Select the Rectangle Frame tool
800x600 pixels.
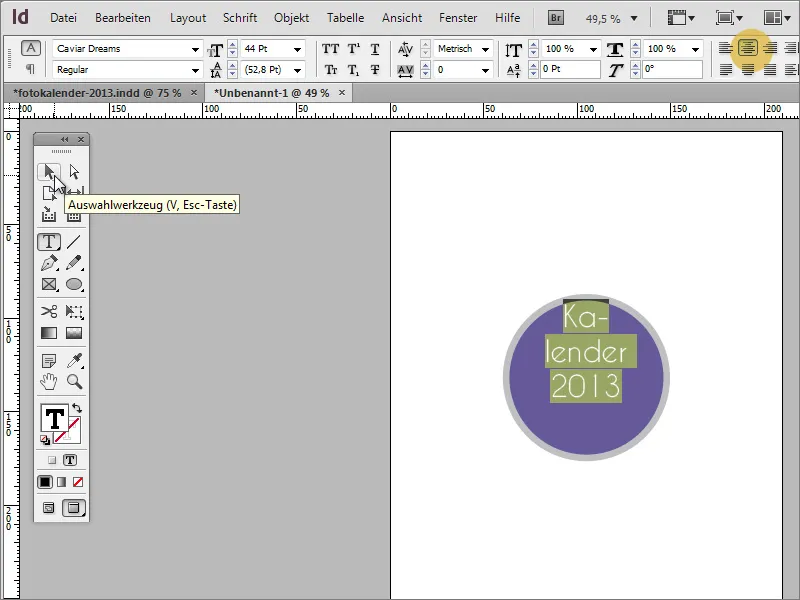[x=49, y=284]
